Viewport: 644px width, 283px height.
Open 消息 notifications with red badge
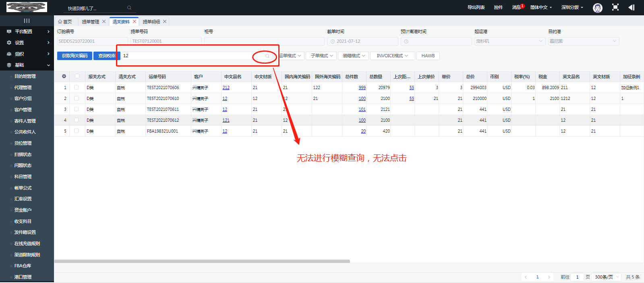coord(517,7)
